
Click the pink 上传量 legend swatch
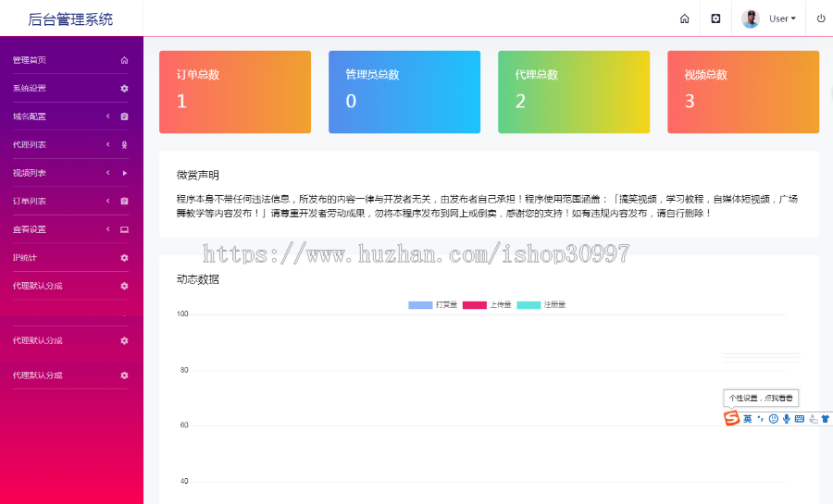tap(475, 305)
